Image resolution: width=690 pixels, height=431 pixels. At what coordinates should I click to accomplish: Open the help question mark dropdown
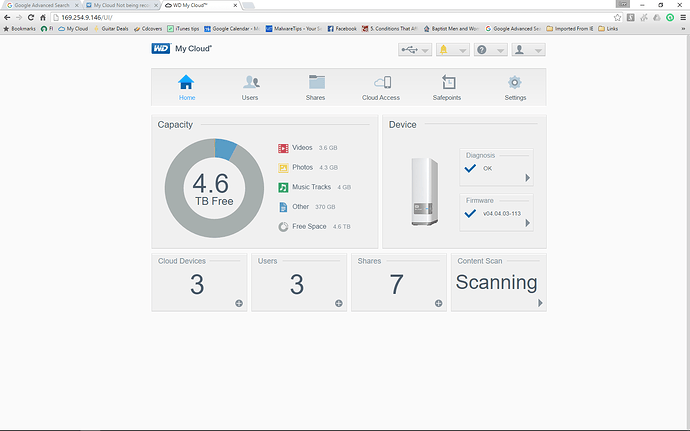[491, 50]
